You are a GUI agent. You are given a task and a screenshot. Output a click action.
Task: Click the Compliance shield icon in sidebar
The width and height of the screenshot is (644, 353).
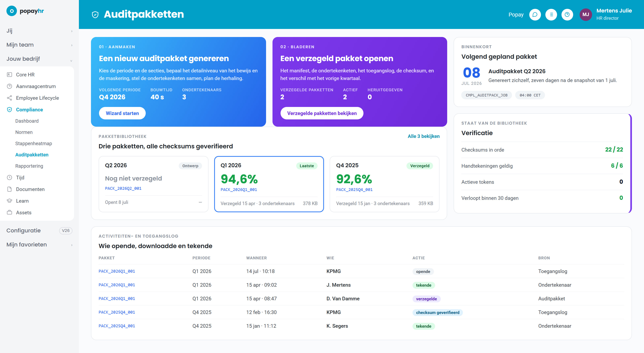click(x=9, y=110)
